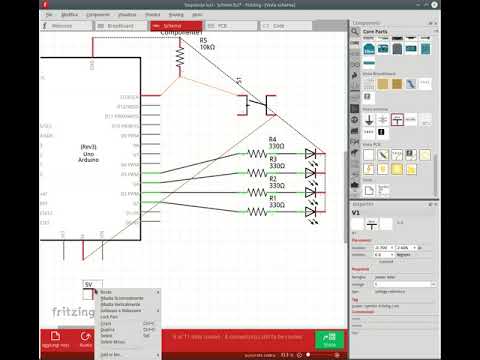Open the voltage dropdown in the Inspector
Screen dimensions: 480x360
pos(405,284)
